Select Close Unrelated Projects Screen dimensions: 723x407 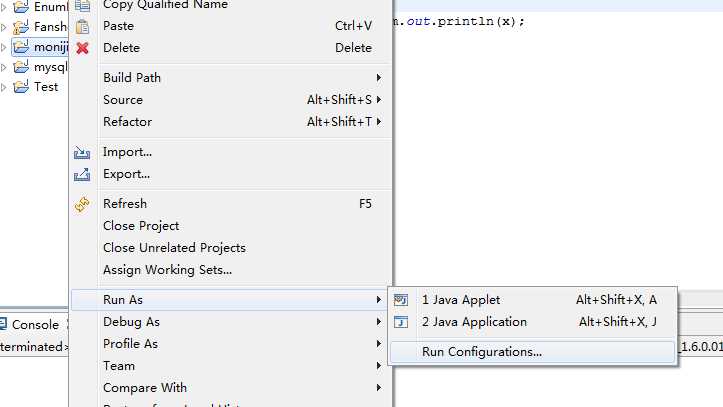tap(231, 248)
